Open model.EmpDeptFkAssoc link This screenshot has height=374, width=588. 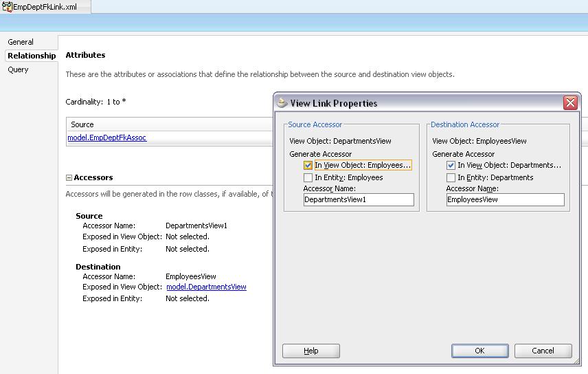click(107, 137)
